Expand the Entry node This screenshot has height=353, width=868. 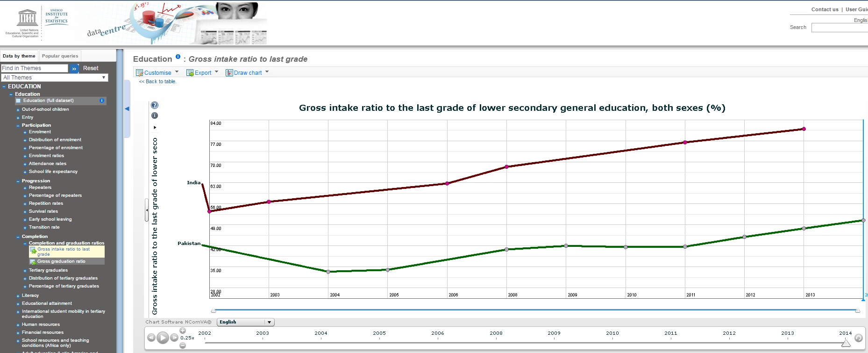18,118
